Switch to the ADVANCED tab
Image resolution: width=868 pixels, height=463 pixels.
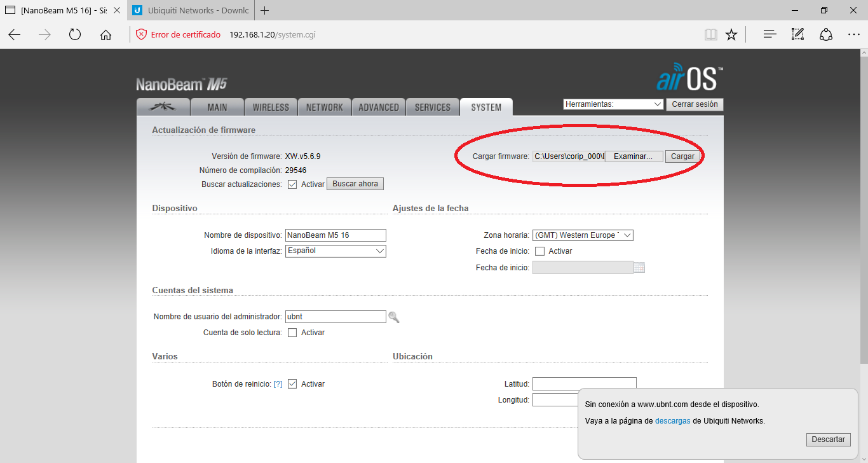coord(379,107)
